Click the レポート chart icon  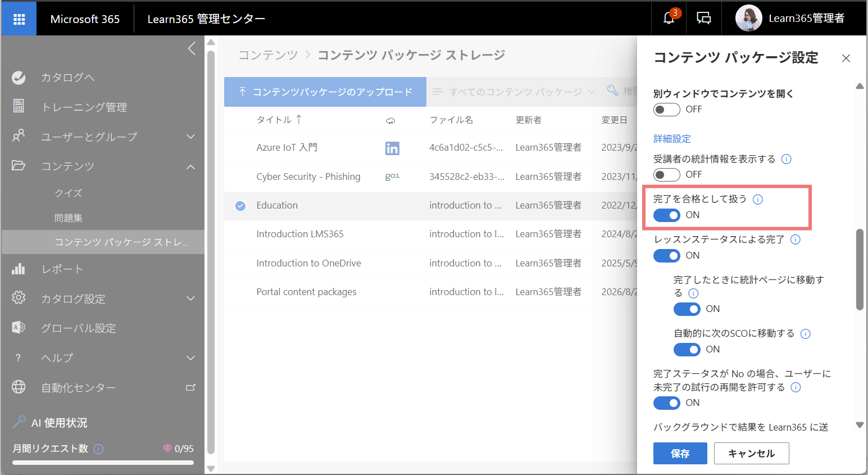[x=19, y=269]
